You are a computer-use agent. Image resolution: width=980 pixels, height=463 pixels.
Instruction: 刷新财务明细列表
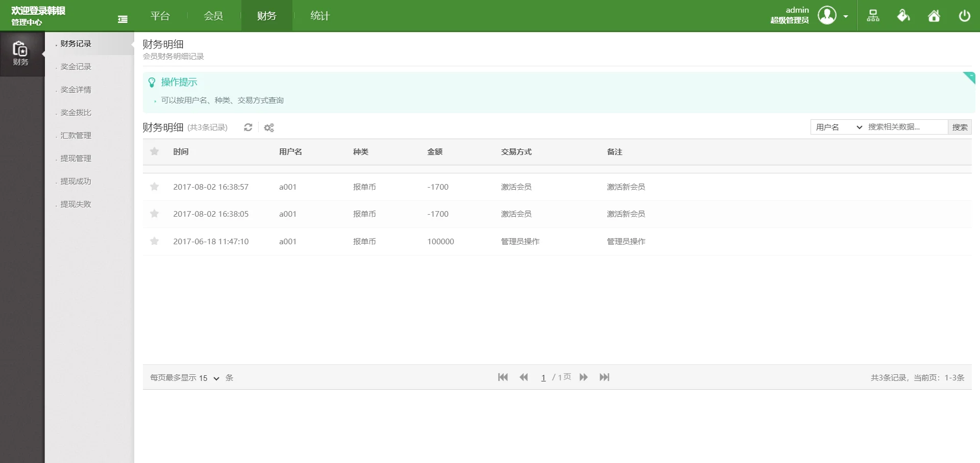pos(249,127)
